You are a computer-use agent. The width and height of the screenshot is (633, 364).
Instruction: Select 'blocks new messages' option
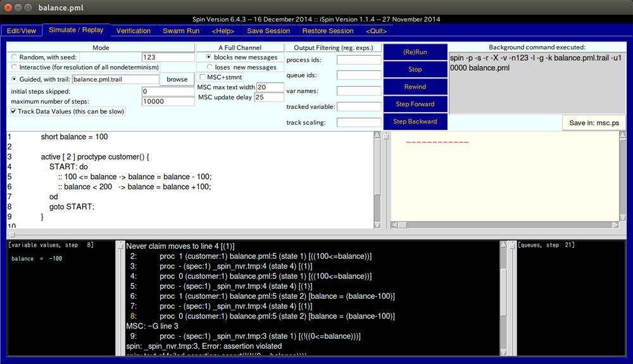pos(209,58)
